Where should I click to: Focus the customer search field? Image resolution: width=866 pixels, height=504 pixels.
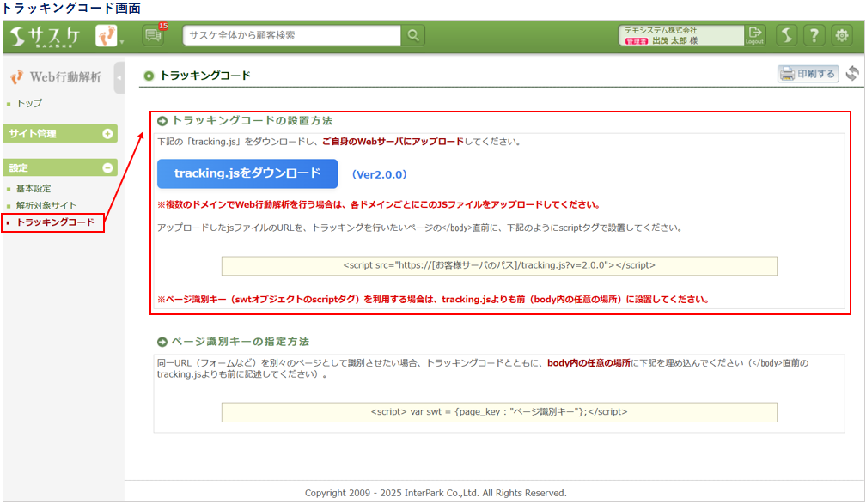[291, 35]
